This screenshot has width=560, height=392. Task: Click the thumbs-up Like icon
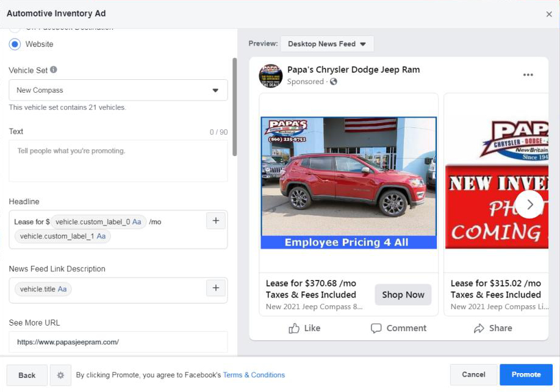point(294,328)
